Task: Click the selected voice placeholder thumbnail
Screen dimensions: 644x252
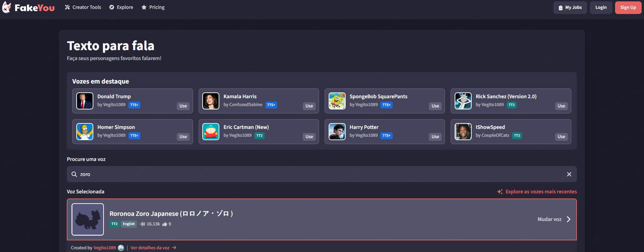Action: tap(88, 219)
